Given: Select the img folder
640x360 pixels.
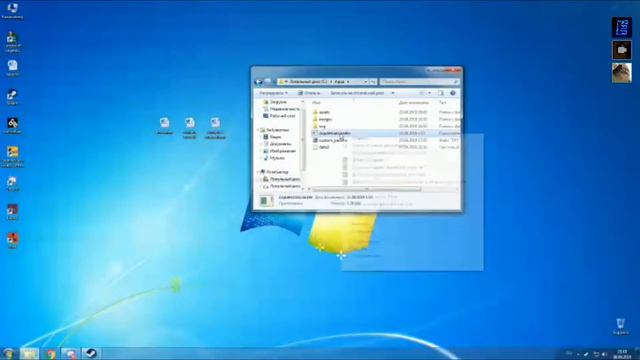Looking at the screenshot, I should [x=319, y=126].
